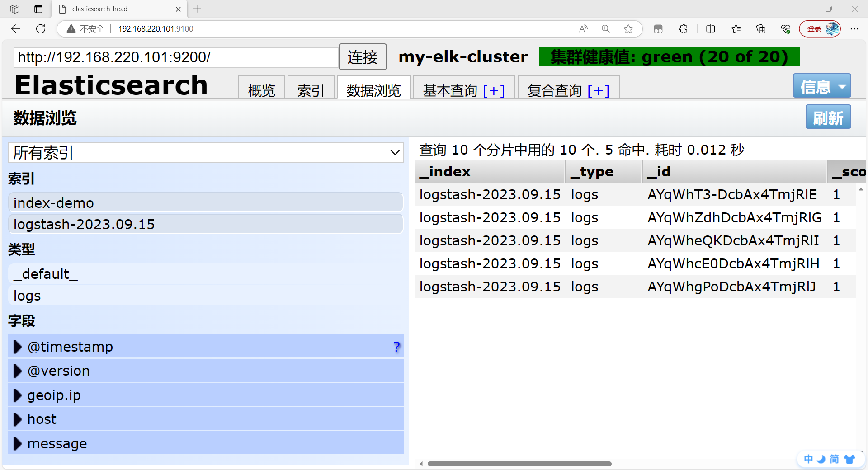This screenshot has width=868, height=470.
Task: Add a new 基本查询 tab with [+]
Action: point(494,91)
